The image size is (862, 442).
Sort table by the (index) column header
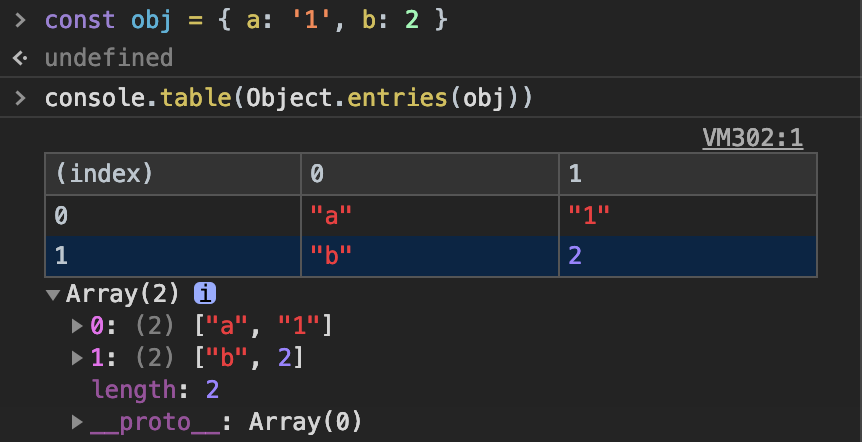173,174
